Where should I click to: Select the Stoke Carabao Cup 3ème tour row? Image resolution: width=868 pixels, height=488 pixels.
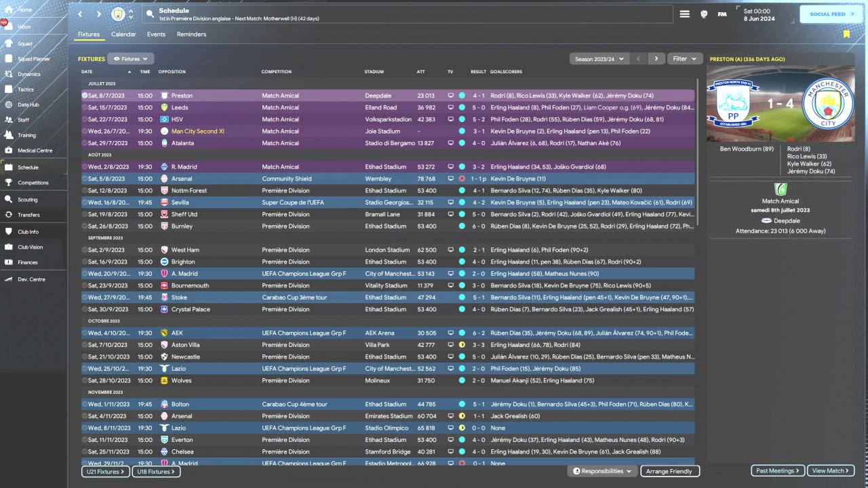(388, 297)
